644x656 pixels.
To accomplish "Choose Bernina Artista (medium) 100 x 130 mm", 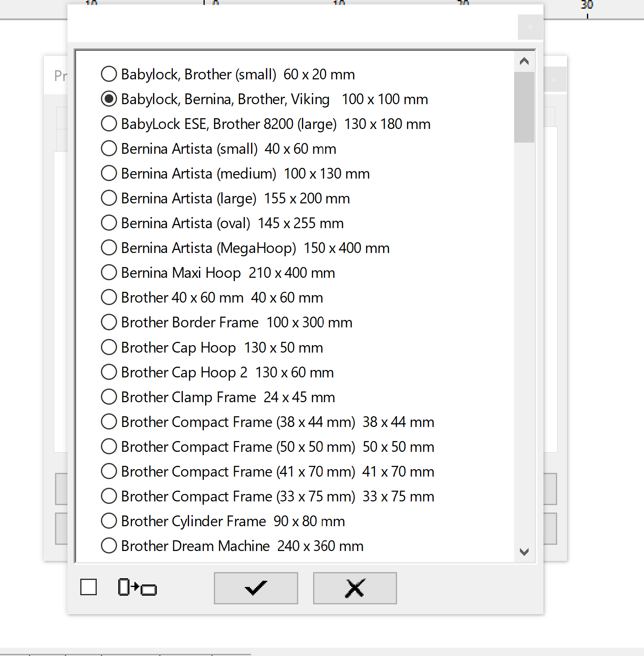I will point(109,174).
